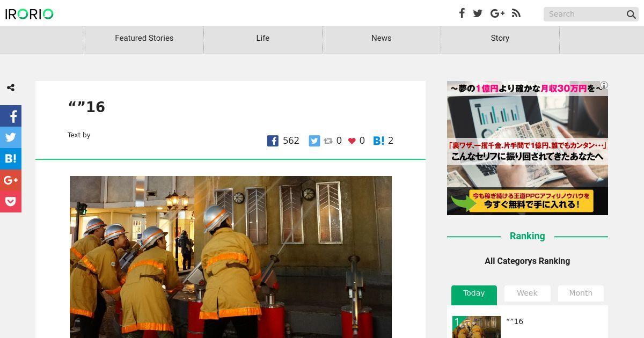Open the Twitter icon in the header

478,13
